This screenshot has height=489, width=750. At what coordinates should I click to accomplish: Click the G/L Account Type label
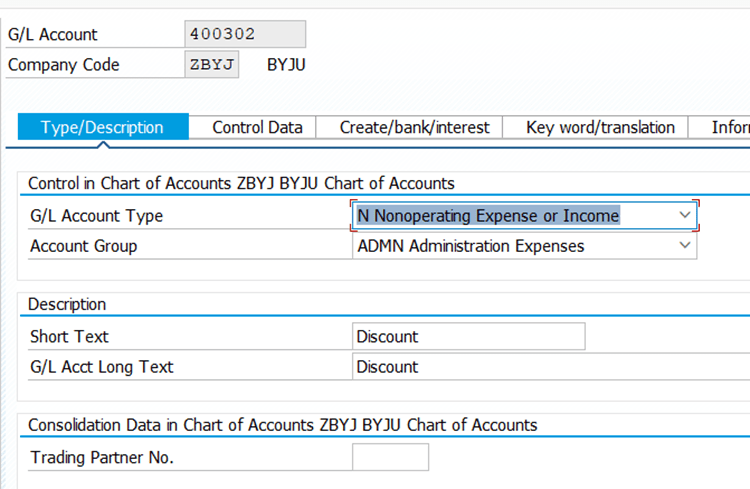(96, 215)
